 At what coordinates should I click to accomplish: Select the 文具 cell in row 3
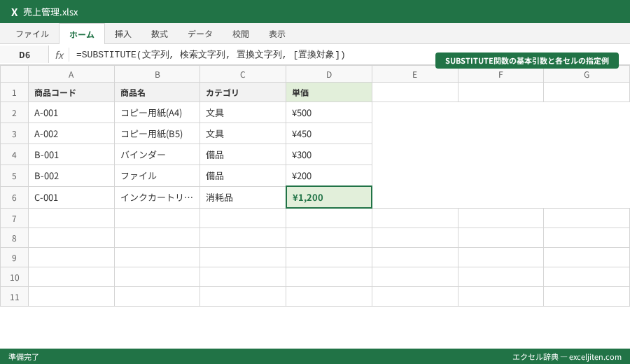coord(243,134)
